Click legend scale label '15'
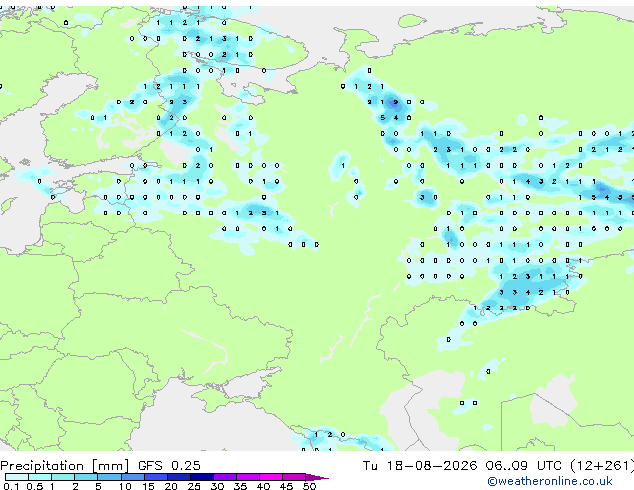Image resolution: width=634 pixels, height=490 pixels. click(148, 486)
